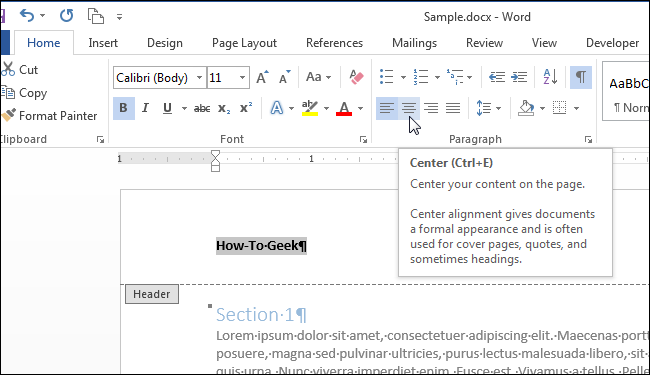This screenshot has width=650, height=375.
Task: Open Customize Quick Access Toolbar arrow
Action: 119,17
